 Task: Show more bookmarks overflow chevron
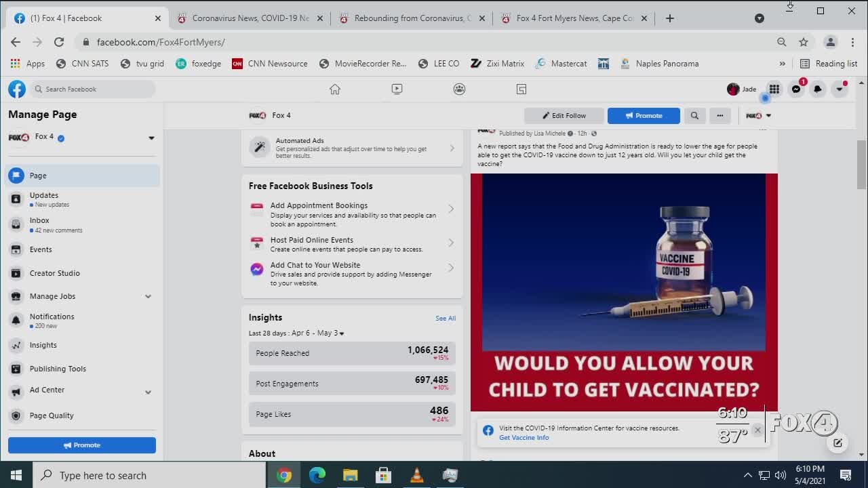click(x=782, y=64)
